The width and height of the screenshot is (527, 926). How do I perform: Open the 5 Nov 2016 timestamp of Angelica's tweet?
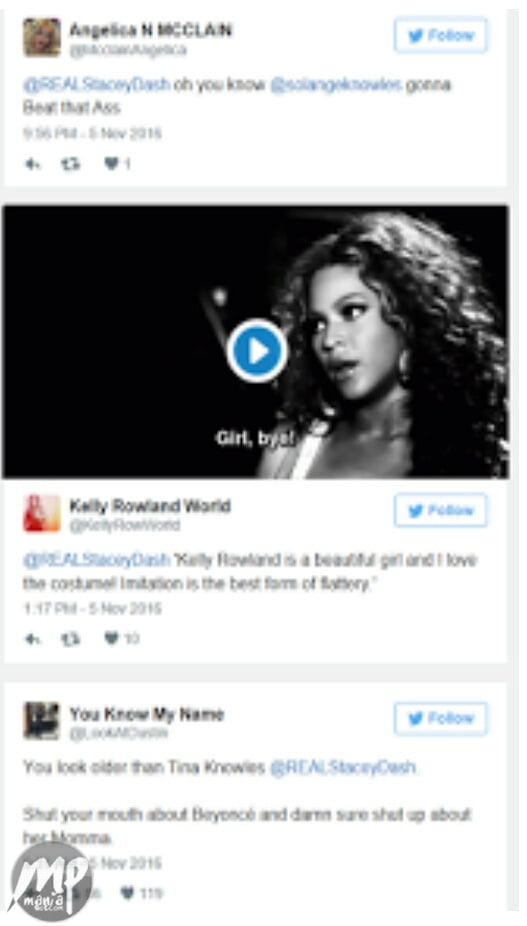[93, 133]
